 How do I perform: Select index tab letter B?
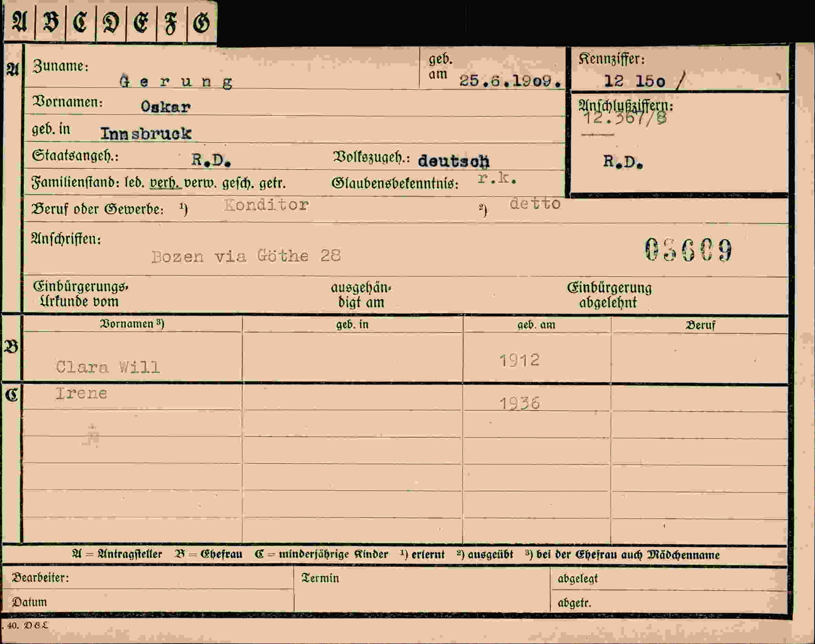point(50,22)
